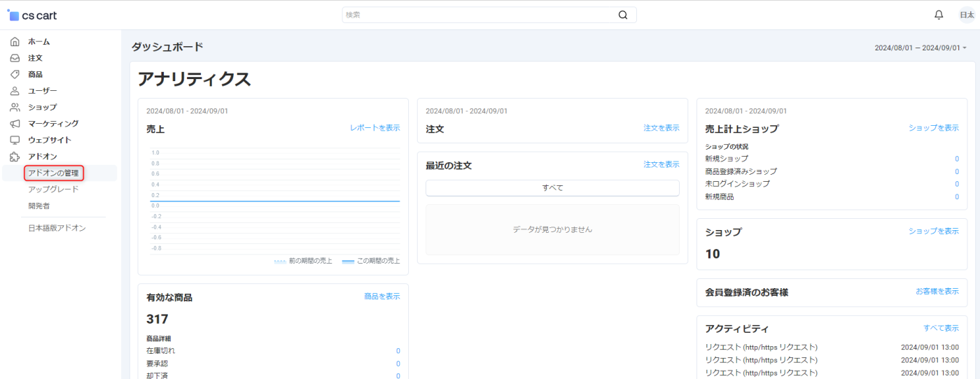
Task: Click the search magnifier icon
Action: pyautogui.click(x=623, y=15)
